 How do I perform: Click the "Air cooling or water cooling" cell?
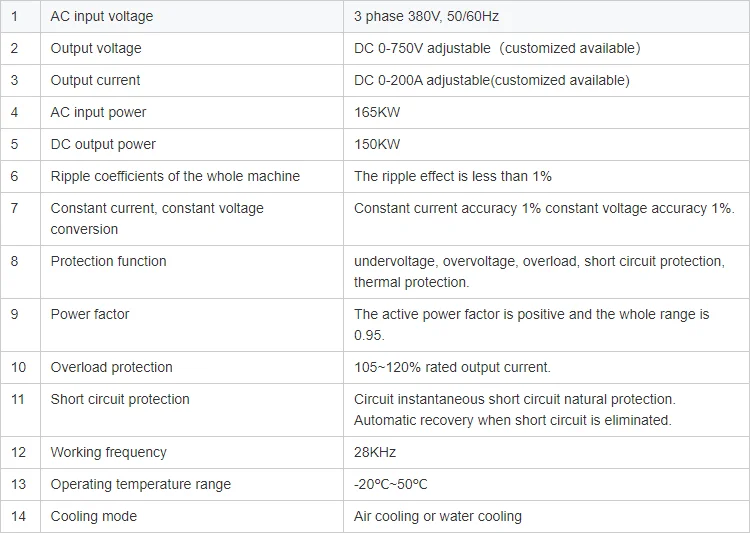pyautogui.click(x=438, y=516)
